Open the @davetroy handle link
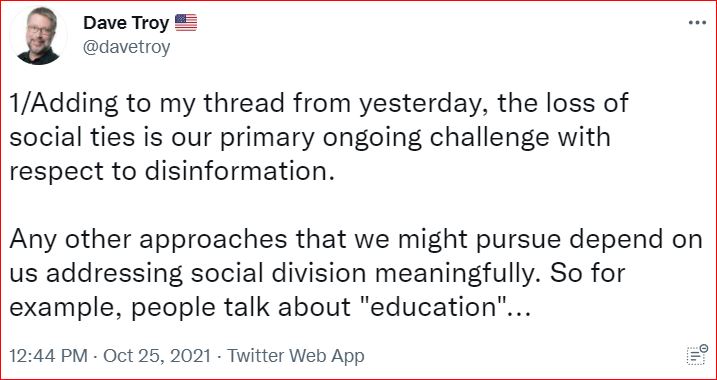The image size is (717, 380). 127,47
